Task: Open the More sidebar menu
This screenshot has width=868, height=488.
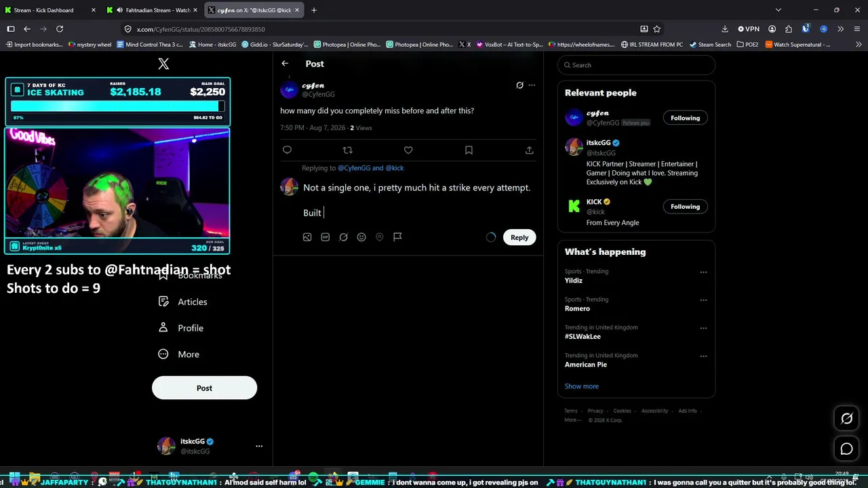Action: (x=179, y=354)
